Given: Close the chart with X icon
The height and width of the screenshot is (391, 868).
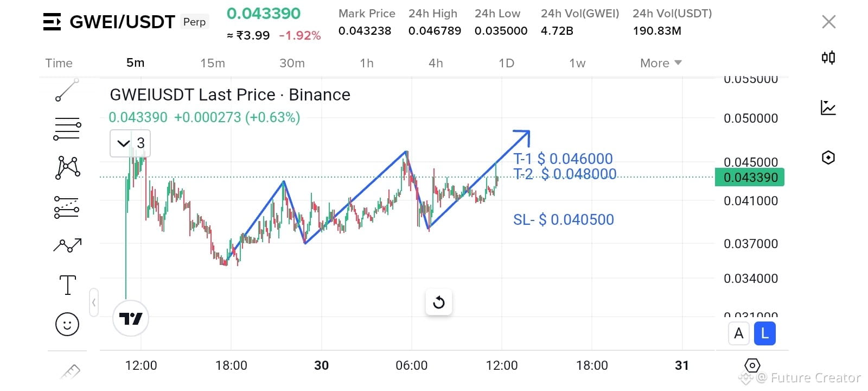Looking at the screenshot, I should (x=829, y=22).
